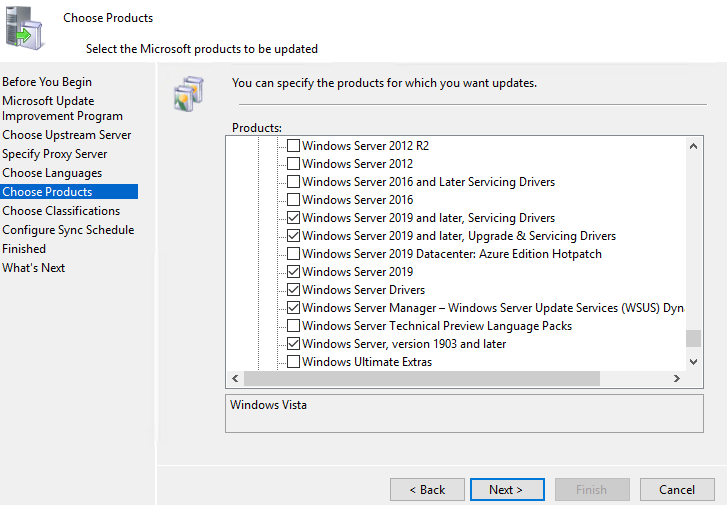Click the < Back button
727x505 pixels.
pos(427,490)
